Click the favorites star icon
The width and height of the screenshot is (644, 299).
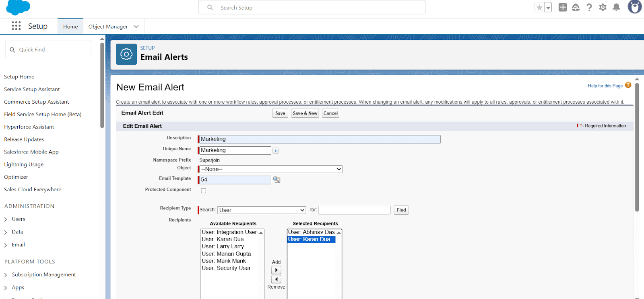coord(540,8)
